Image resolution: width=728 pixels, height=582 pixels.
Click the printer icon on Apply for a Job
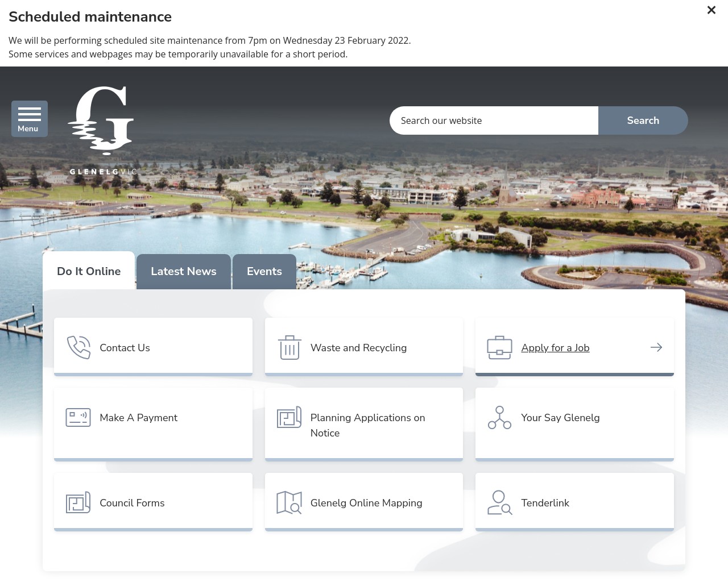[499, 347]
